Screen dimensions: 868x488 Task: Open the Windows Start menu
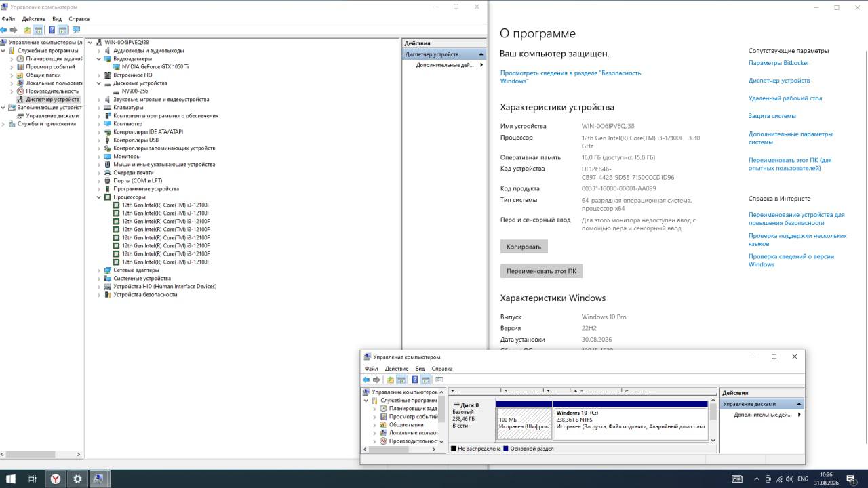point(11,479)
